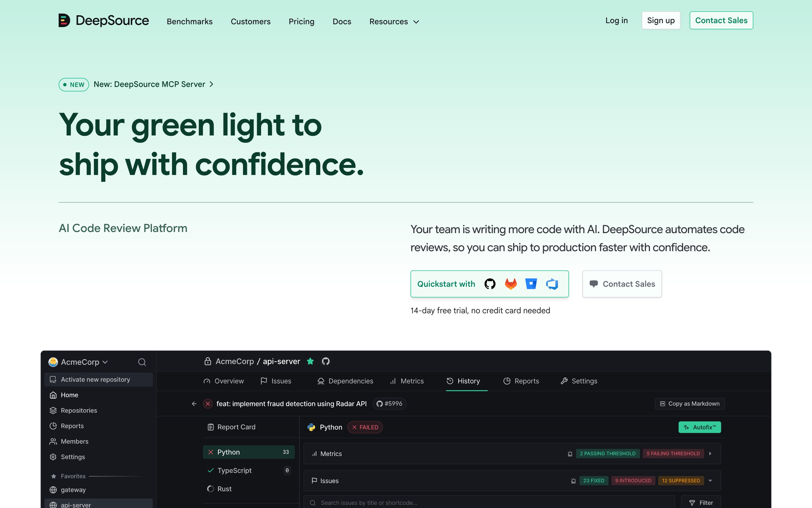
Task: Open quickstart with GitHub icon
Action: (490, 284)
